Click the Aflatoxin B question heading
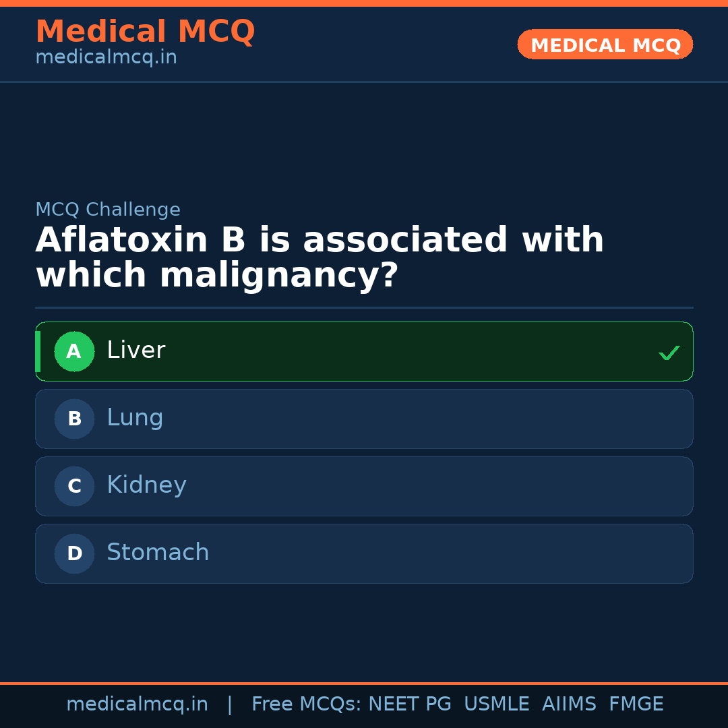This screenshot has width=728, height=728. (320, 258)
